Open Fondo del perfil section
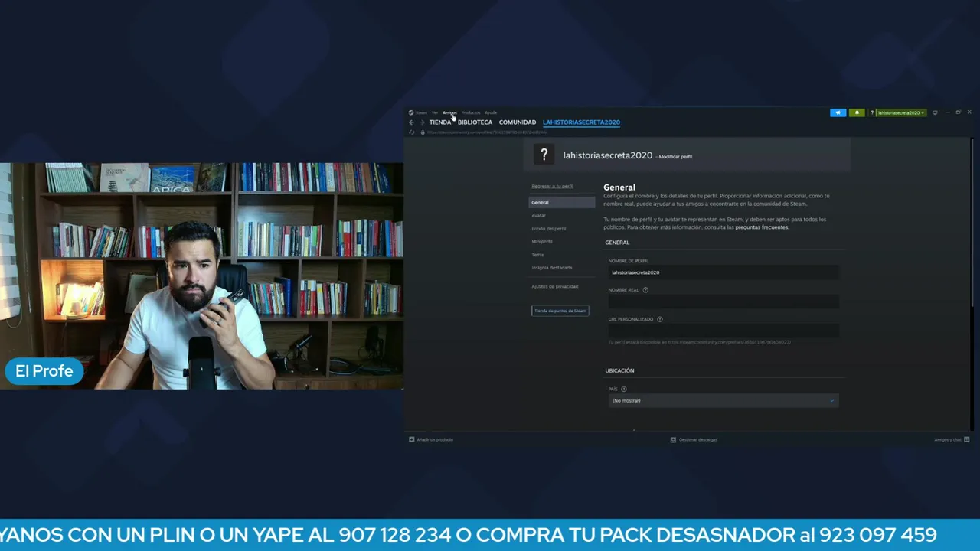Image resolution: width=980 pixels, height=551 pixels. 549,228
